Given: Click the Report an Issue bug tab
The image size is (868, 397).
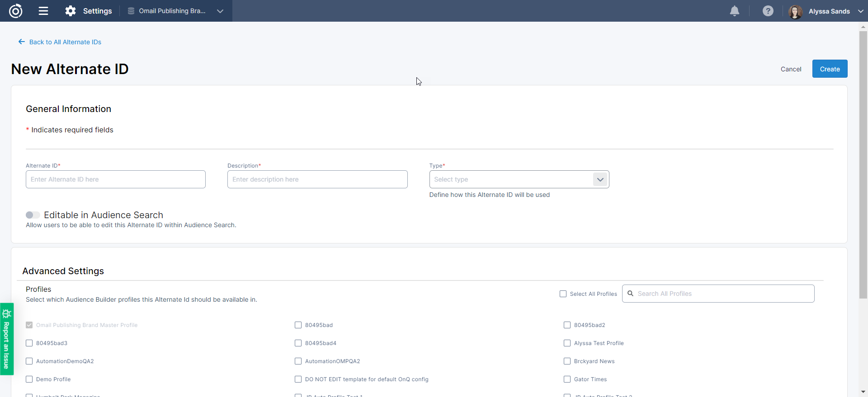Looking at the screenshot, I should pyautogui.click(x=7, y=339).
